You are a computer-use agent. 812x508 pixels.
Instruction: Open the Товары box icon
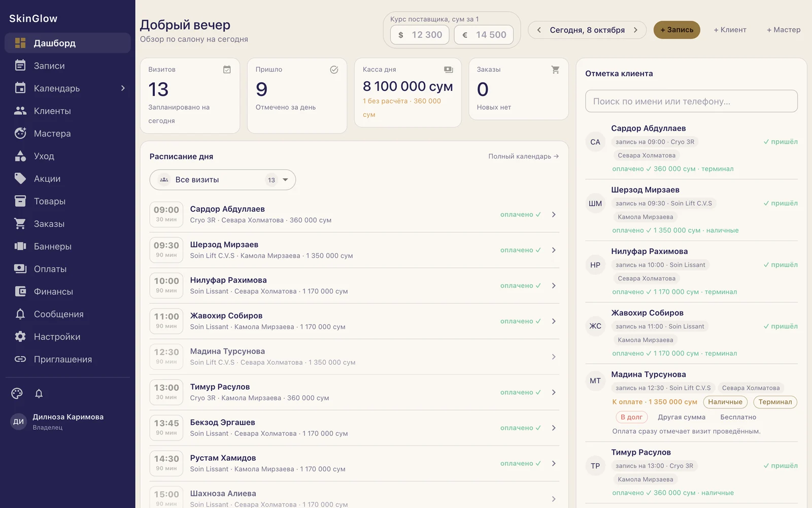20,201
